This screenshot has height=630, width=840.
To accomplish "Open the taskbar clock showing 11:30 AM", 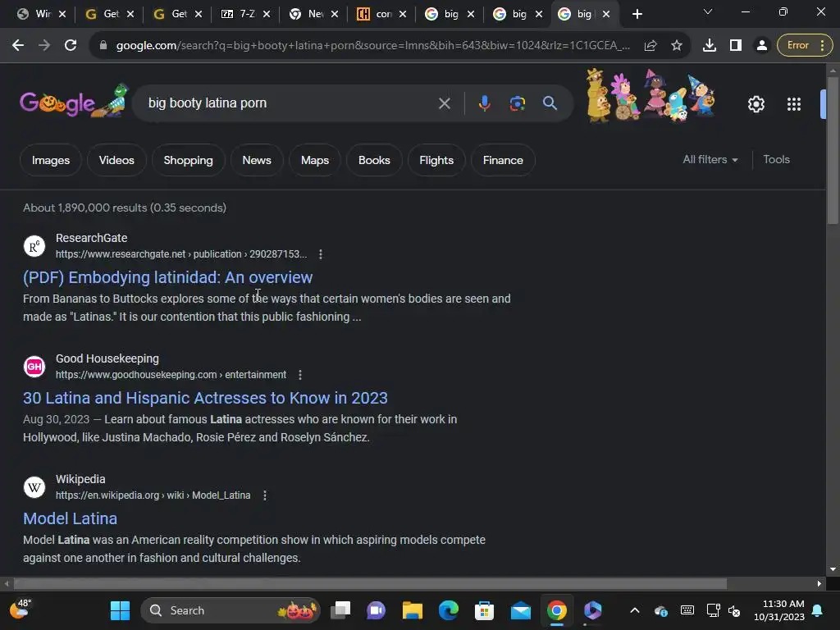I will (x=779, y=610).
